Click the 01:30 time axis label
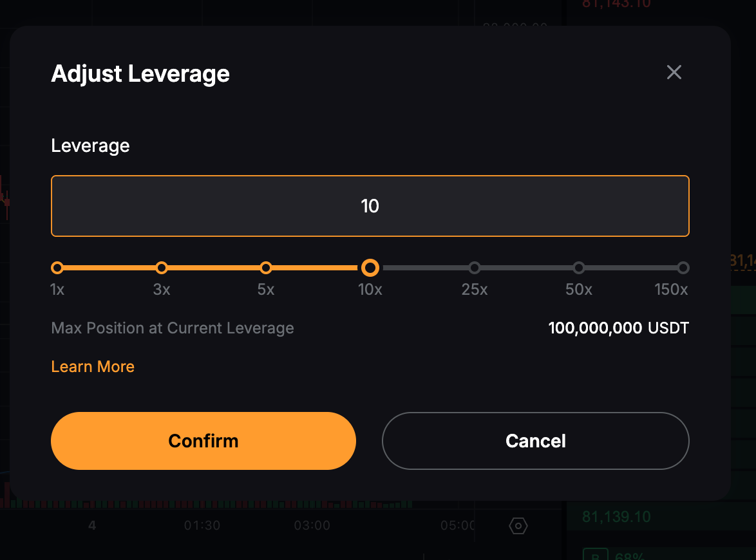 point(202,525)
